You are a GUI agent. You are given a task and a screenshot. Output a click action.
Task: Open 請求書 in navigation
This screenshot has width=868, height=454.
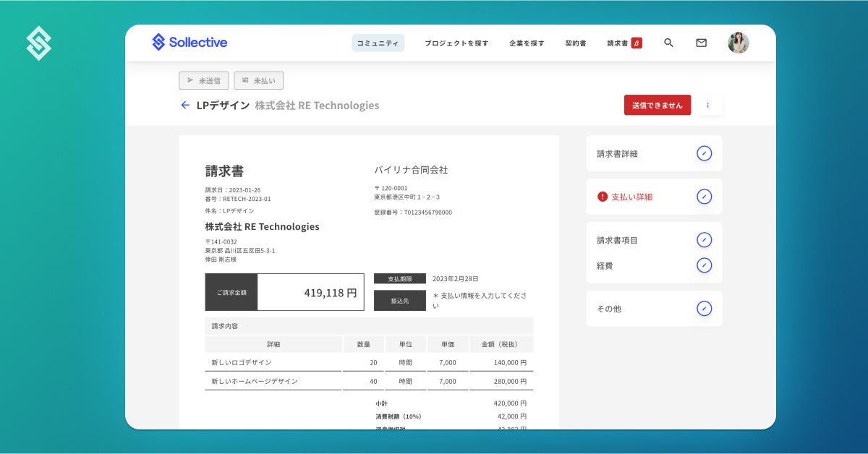(618, 43)
